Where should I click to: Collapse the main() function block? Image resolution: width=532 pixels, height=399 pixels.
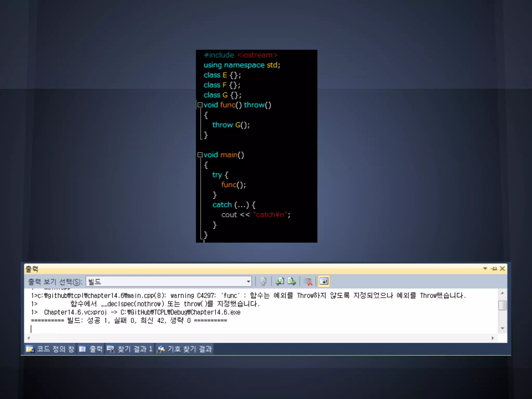coord(200,155)
